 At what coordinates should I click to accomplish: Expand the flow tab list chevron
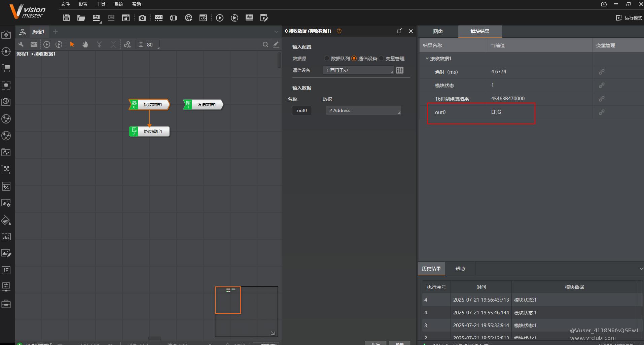pos(276,32)
